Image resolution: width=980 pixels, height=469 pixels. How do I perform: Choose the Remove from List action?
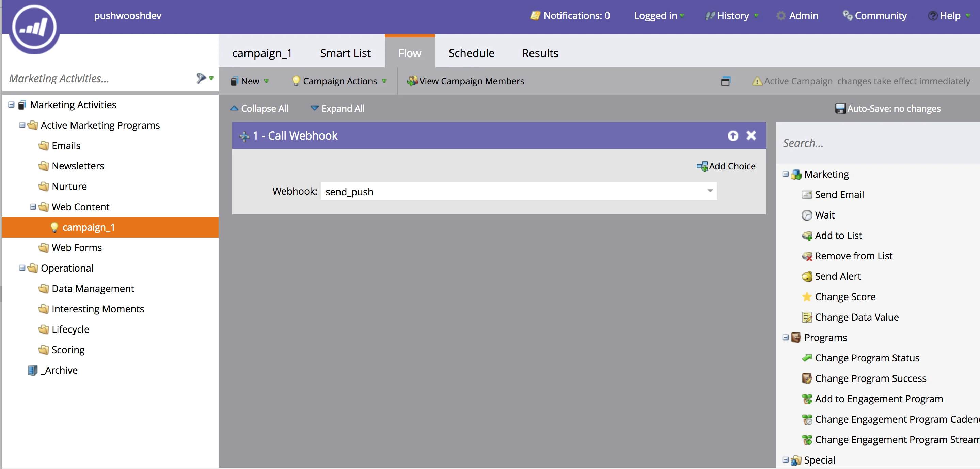[x=853, y=256]
